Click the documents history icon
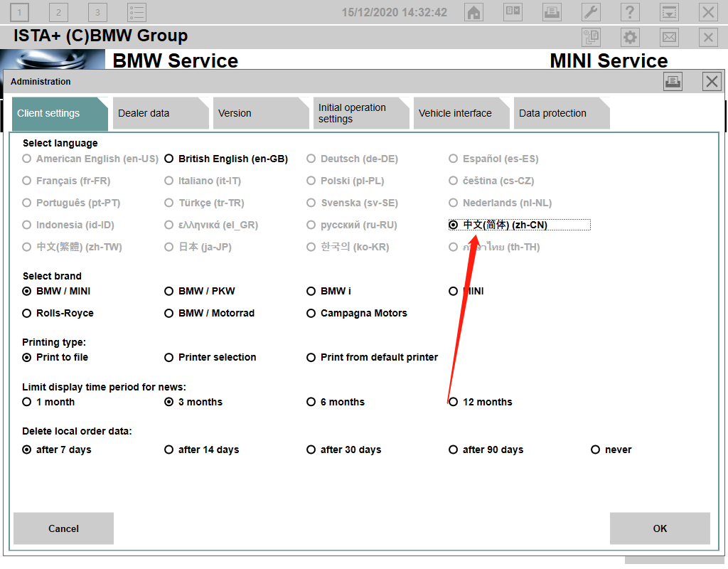This screenshot has width=728, height=569. pos(591,38)
